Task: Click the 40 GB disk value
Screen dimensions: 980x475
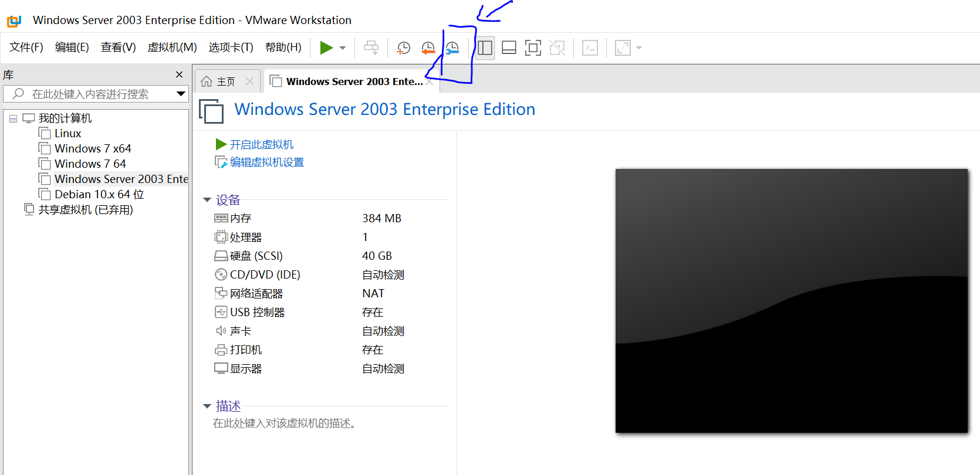Action: coord(377,256)
